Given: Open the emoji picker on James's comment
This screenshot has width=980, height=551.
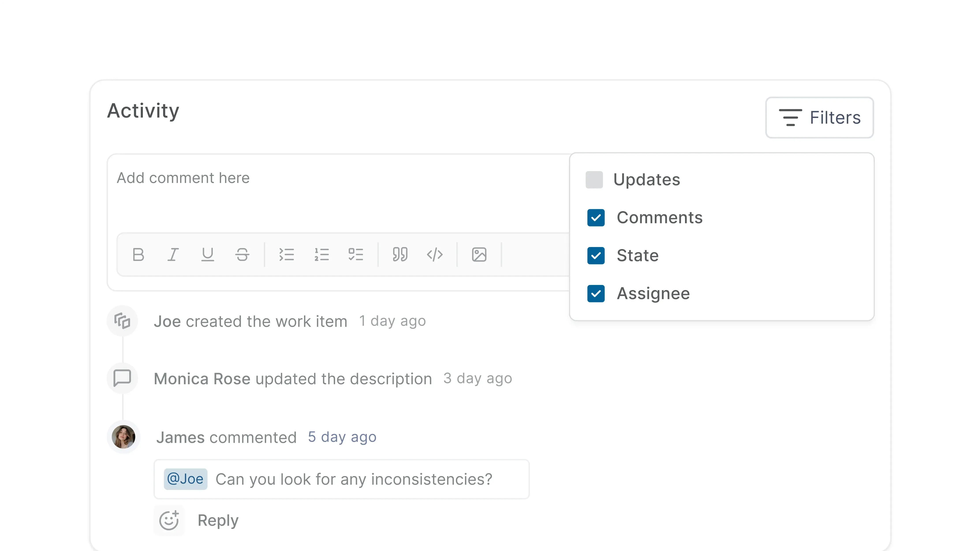Looking at the screenshot, I should (170, 520).
